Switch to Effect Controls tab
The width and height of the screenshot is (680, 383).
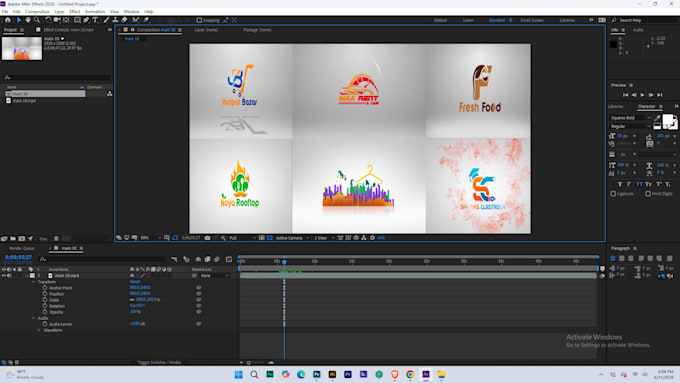(69, 30)
